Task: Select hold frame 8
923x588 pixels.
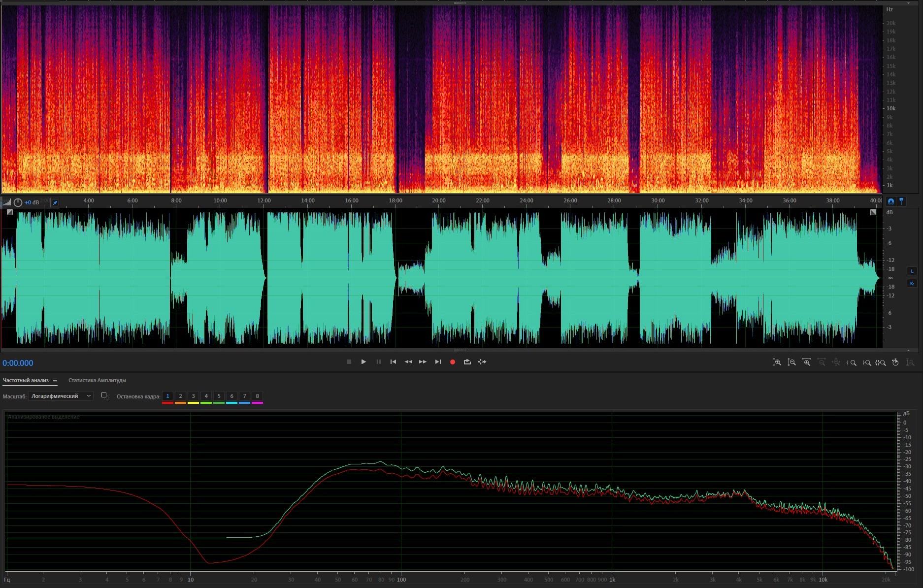Action: [257, 396]
